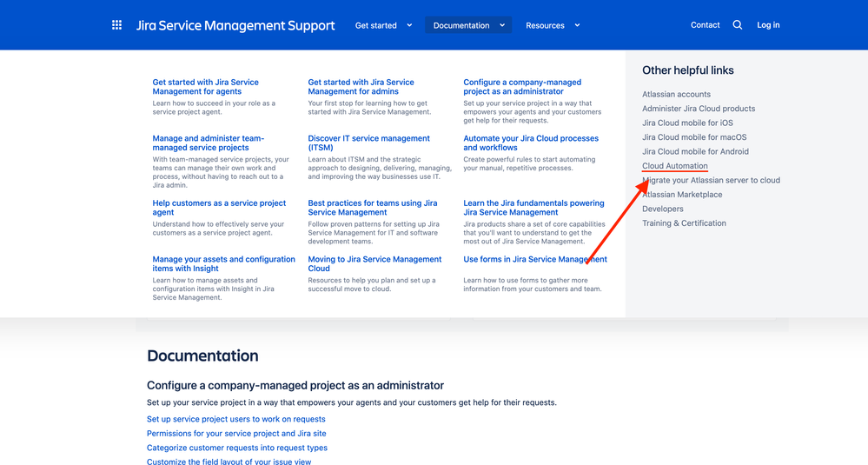Click the Developers link
This screenshot has height=465, width=868.
(x=663, y=209)
